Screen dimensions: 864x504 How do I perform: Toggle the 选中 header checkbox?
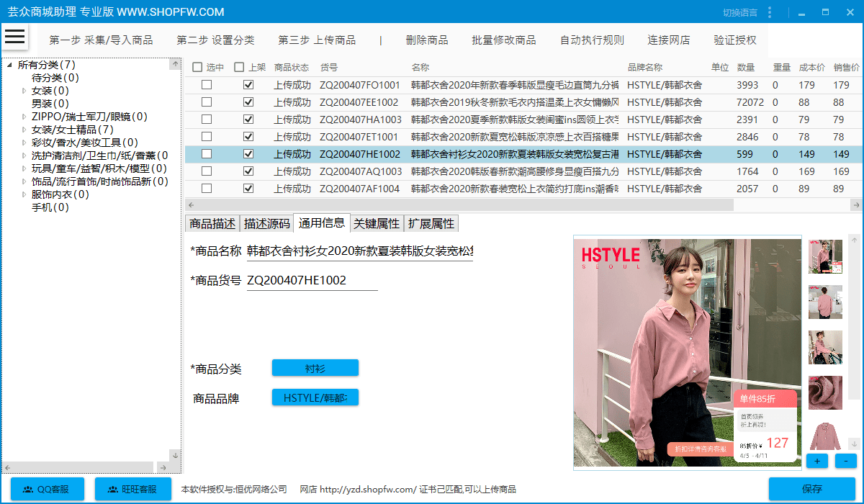(197, 68)
